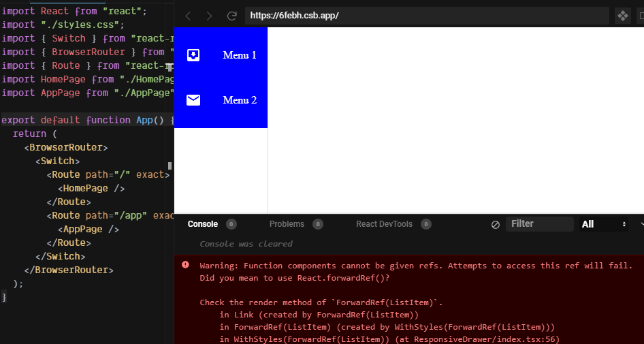Click the 'Function components cannot be given refs' warning
The height and width of the screenshot is (344, 644).
click(x=416, y=266)
